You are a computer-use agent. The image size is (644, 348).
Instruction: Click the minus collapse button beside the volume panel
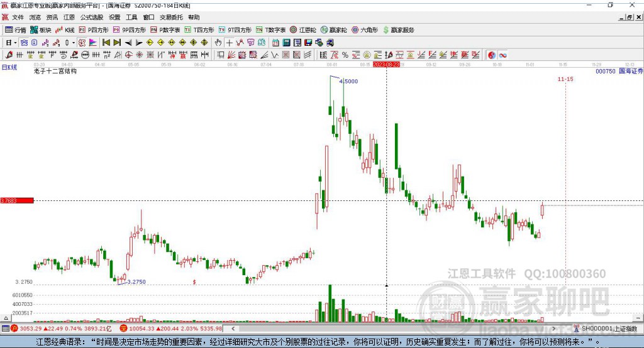[x=638, y=318]
